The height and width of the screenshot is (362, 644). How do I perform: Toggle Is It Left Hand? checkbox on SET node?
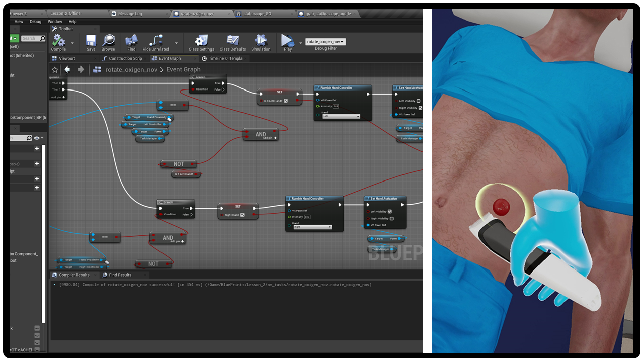coord(286,101)
